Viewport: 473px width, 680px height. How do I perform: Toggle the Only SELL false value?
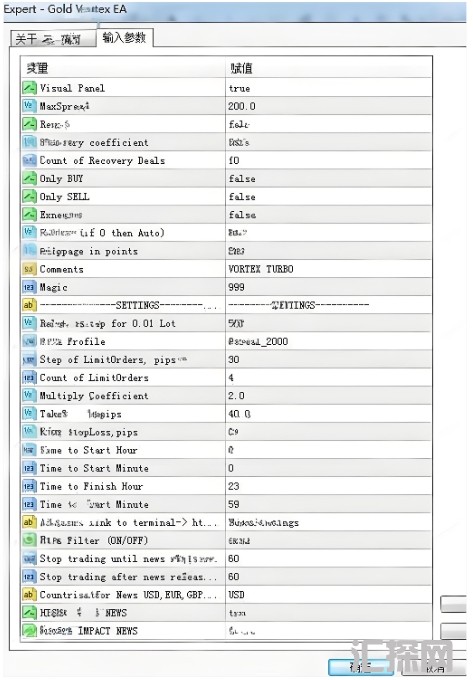(328, 197)
